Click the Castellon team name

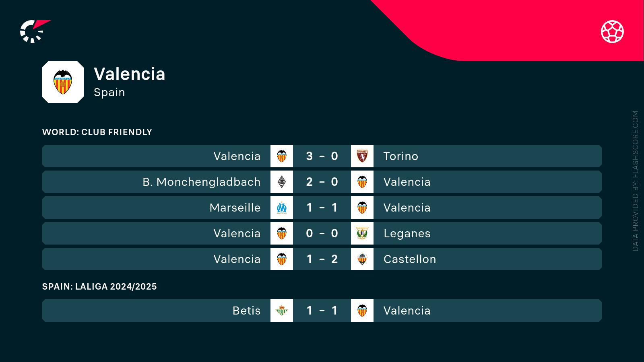click(410, 259)
